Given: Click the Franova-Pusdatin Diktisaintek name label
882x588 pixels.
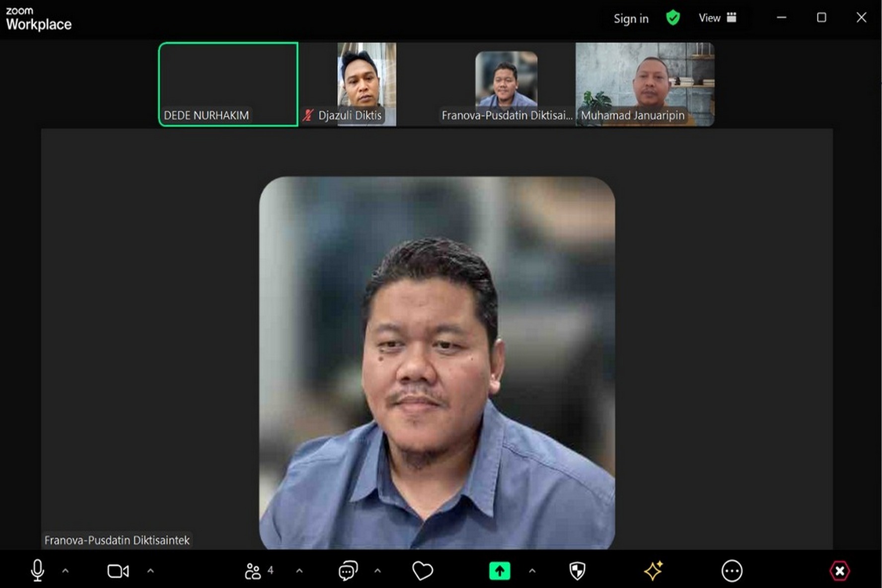Looking at the screenshot, I should click(117, 540).
